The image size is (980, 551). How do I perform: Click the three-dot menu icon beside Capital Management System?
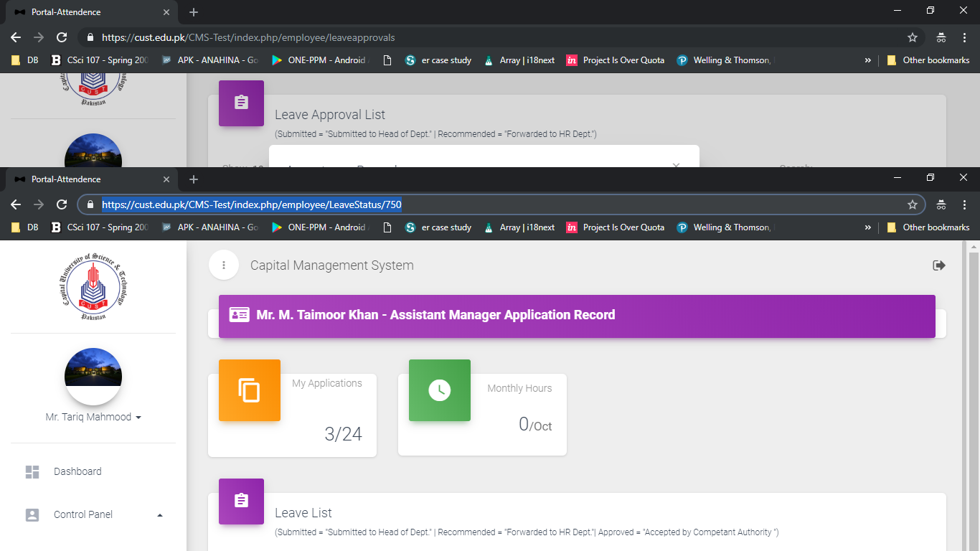coord(224,265)
